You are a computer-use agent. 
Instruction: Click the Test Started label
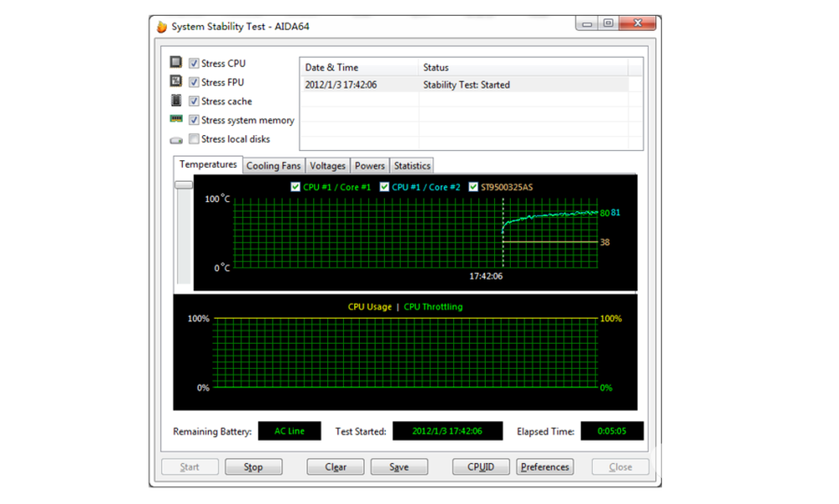point(361,431)
